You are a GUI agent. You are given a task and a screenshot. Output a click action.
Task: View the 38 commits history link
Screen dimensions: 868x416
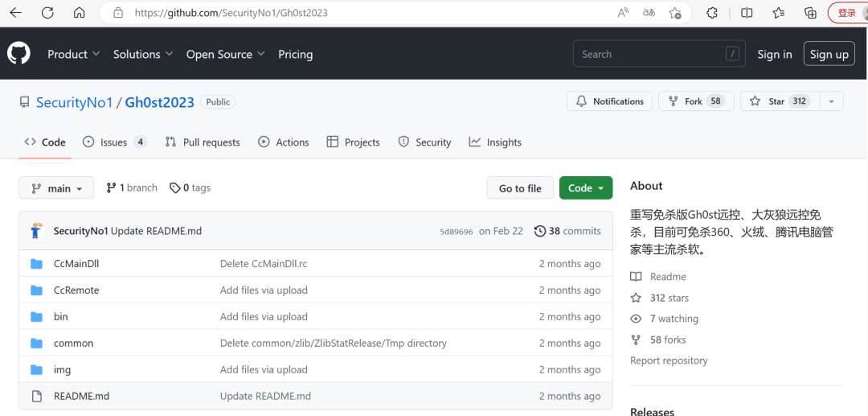pos(567,231)
